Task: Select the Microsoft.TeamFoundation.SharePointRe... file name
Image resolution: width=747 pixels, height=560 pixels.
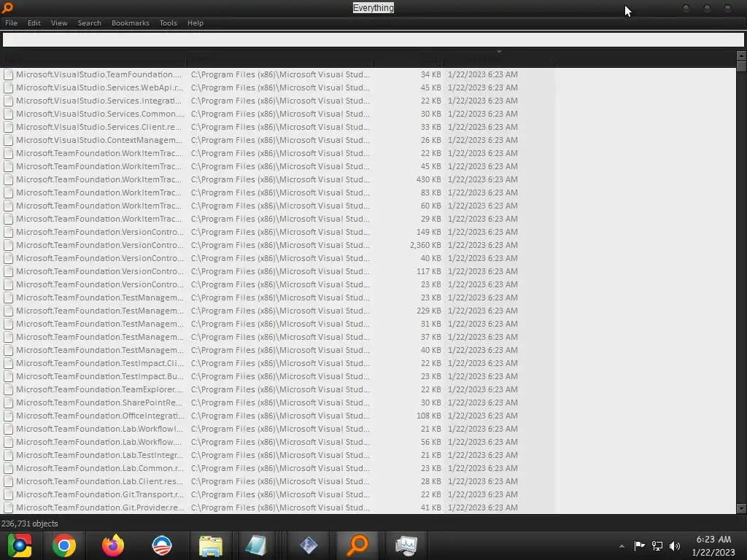Action: [99, 402]
